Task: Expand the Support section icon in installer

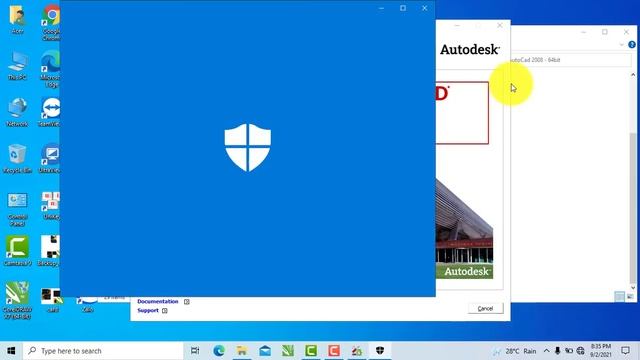Action: (164, 311)
